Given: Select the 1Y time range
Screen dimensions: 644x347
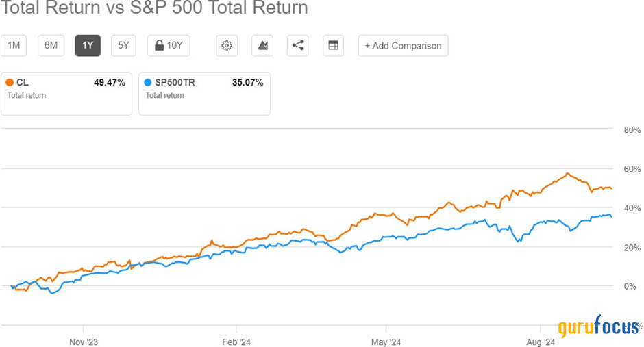Looking at the screenshot, I should pyautogui.click(x=88, y=46).
